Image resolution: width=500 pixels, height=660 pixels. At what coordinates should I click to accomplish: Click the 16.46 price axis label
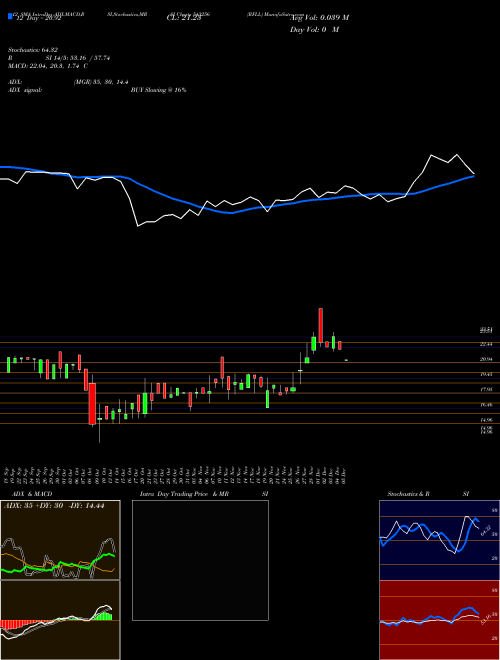[x=486, y=405]
